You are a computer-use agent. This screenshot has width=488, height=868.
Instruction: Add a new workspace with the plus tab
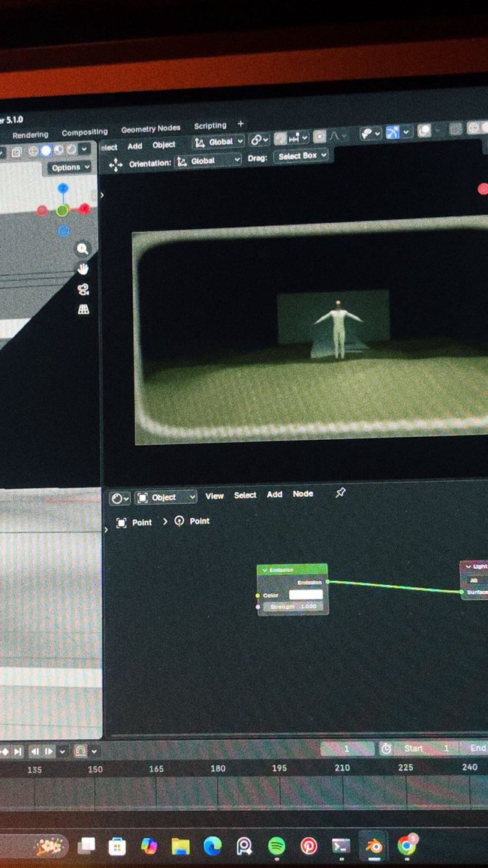[241, 124]
